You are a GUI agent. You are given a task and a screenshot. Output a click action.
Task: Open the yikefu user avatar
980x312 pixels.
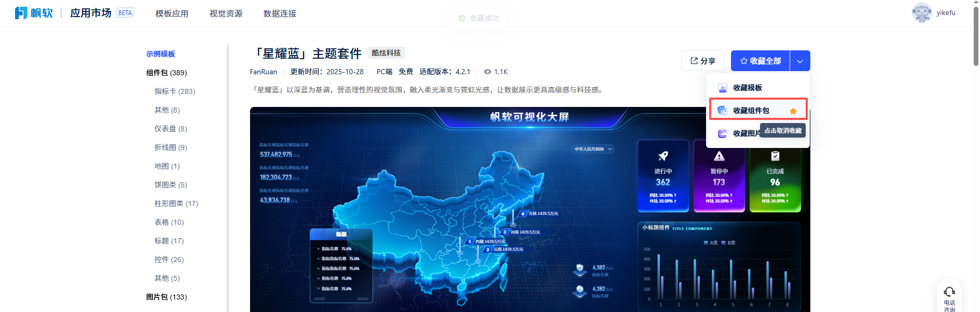(921, 12)
